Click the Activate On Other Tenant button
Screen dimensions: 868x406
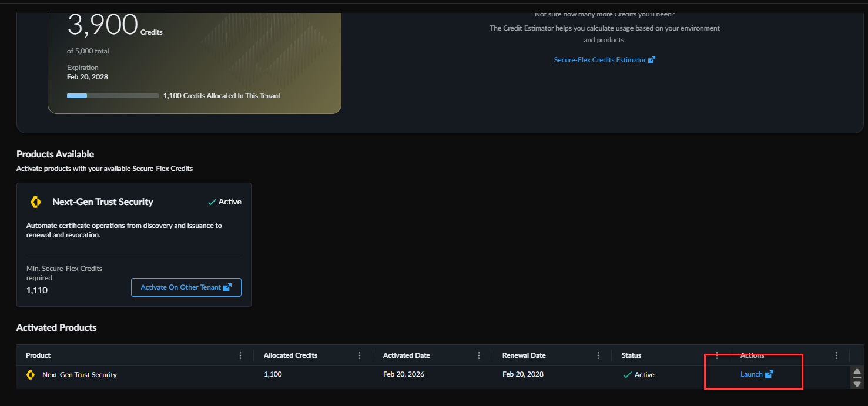pyautogui.click(x=186, y=287)
